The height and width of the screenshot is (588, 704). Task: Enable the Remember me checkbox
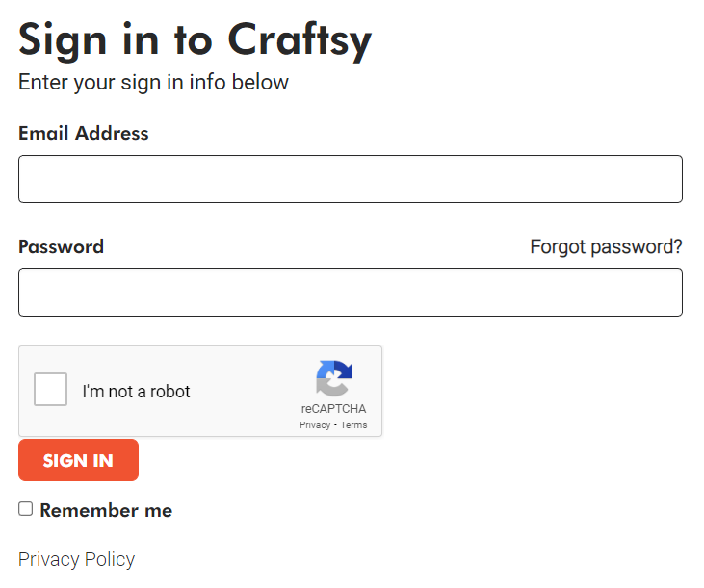(x=26, y=509)
